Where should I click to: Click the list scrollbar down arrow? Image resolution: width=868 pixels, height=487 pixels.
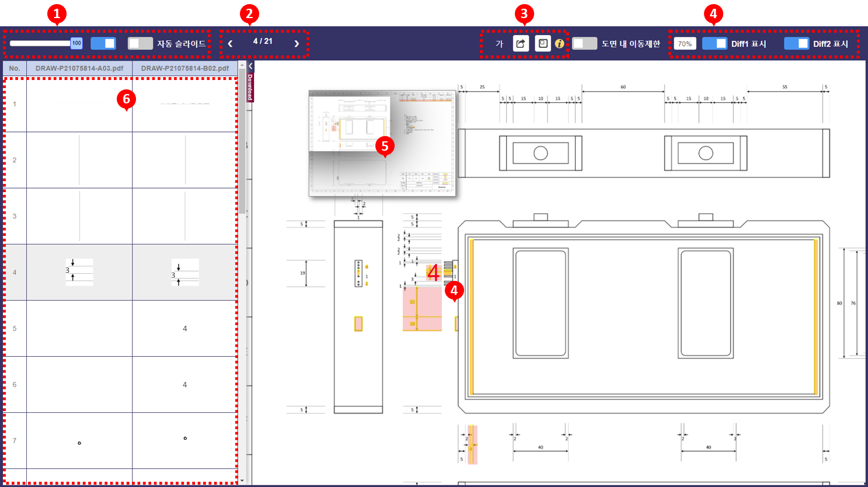[242, 481]
